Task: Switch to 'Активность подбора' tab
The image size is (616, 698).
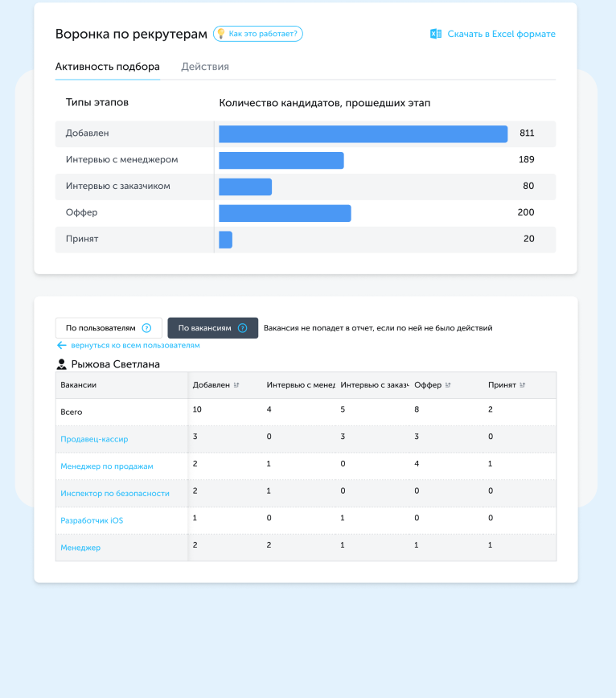Action: (107, 67)
